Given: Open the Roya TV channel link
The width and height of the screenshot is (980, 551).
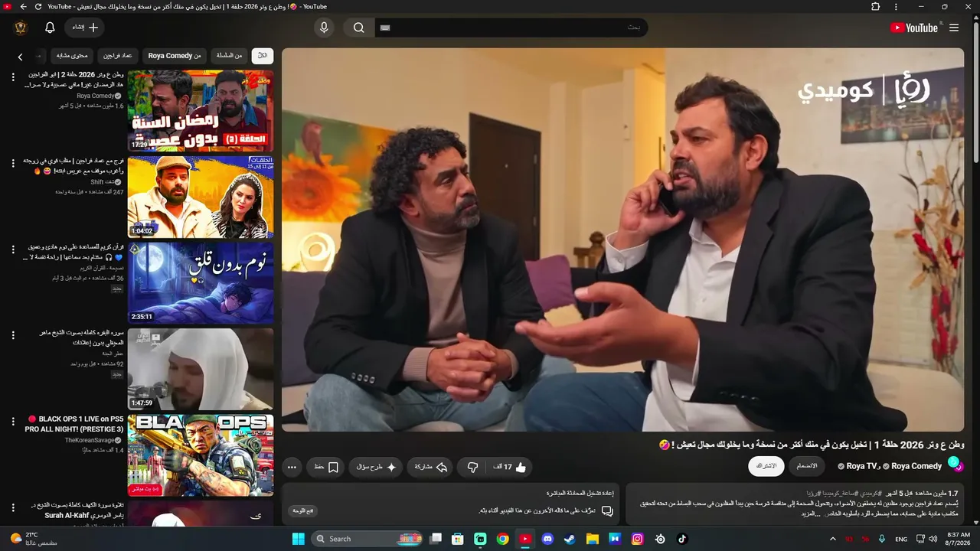Looking at the screenshot, I should (861, 466).
